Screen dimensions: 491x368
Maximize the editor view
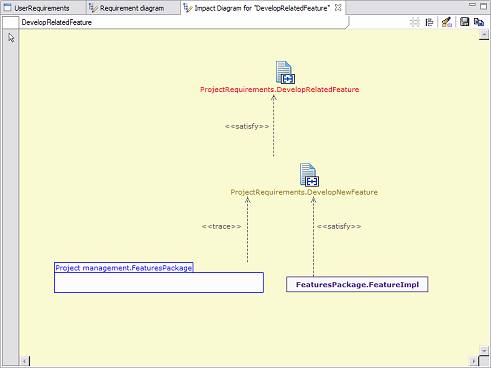[x=484, y=6]
